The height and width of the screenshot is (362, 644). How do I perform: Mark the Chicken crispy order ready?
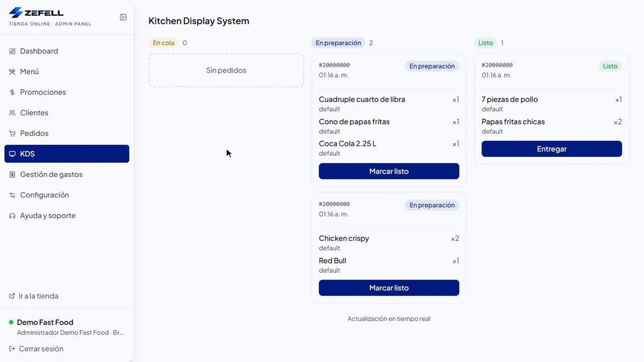389,288
